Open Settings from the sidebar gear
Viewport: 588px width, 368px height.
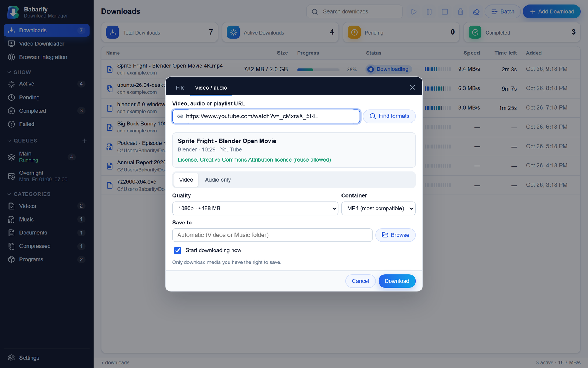11,358
